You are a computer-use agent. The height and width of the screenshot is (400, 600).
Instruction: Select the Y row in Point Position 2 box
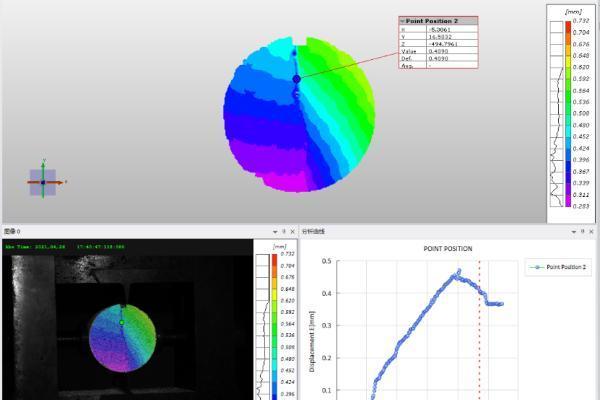point(439,37)
